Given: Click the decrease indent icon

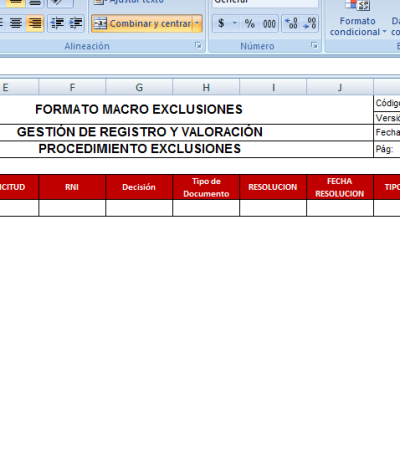Looking at the screenshot, I should point(57,23).
